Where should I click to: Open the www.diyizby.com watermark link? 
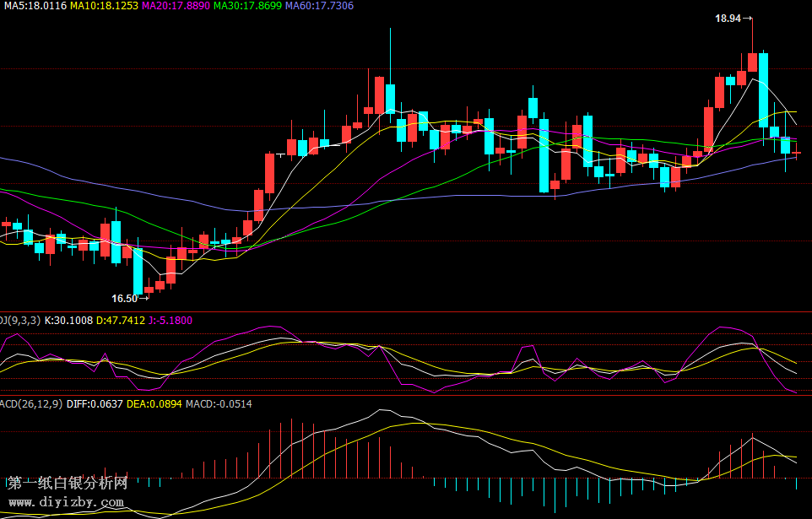66,503
